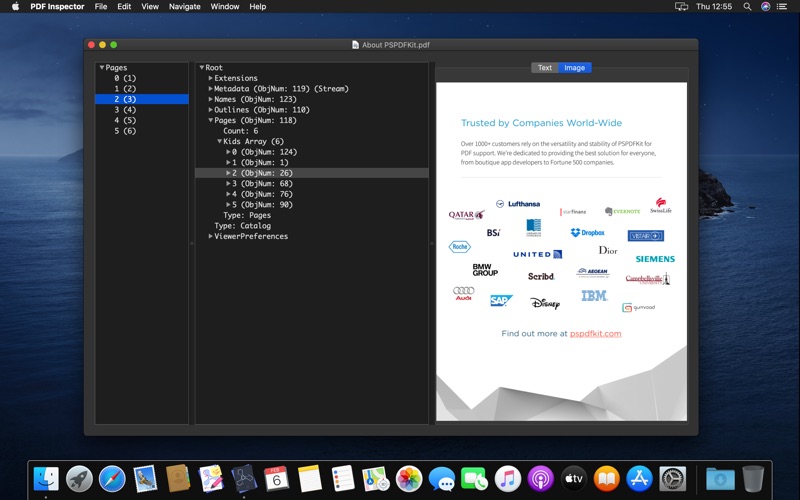Switch preview to Image mode
The height and width of the screenshot is (500, 800).
(x=574, y=67)
